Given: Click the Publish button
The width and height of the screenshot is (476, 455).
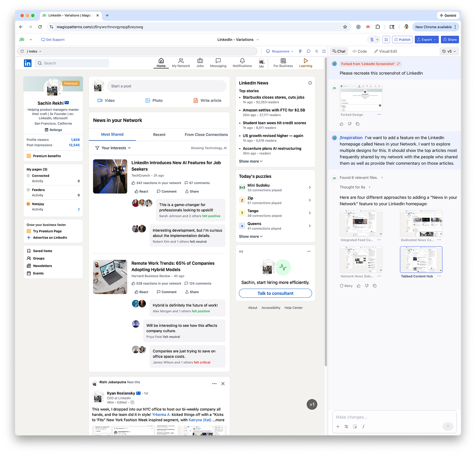Looking at the screenshot, I should [x=402, y=40].
